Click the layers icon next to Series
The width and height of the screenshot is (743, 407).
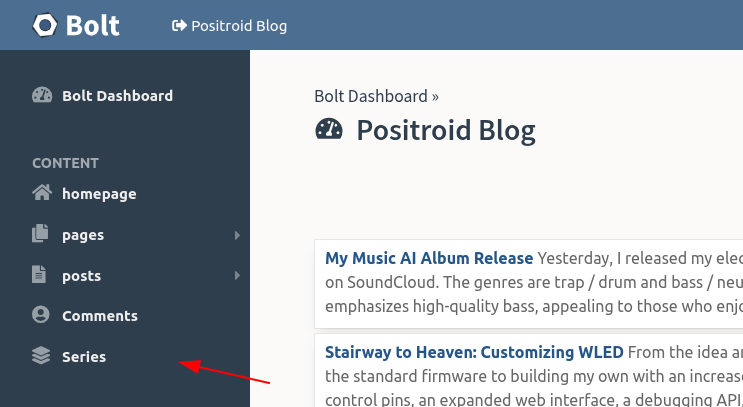41,356
